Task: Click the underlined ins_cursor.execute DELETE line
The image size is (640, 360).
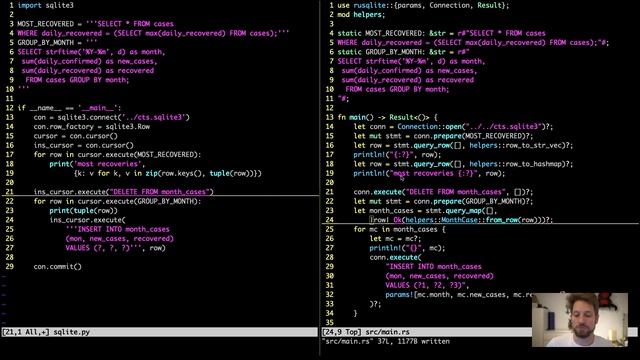Action: [x=123, y=191]
